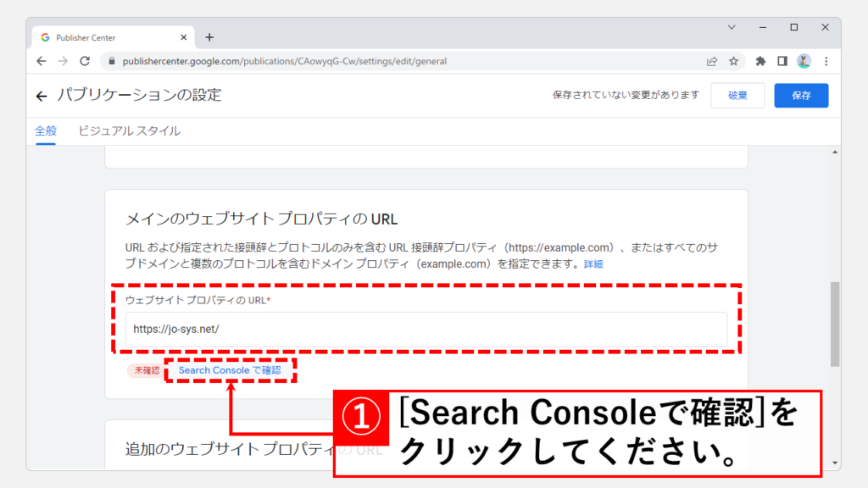Click the 保存 button

tap(801, 96)
